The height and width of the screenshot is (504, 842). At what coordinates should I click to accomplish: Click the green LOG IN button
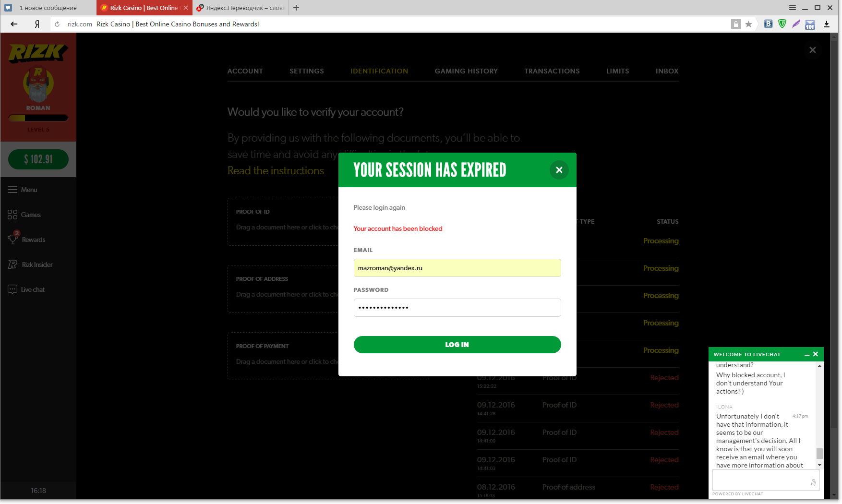click(x=457, y=345)
